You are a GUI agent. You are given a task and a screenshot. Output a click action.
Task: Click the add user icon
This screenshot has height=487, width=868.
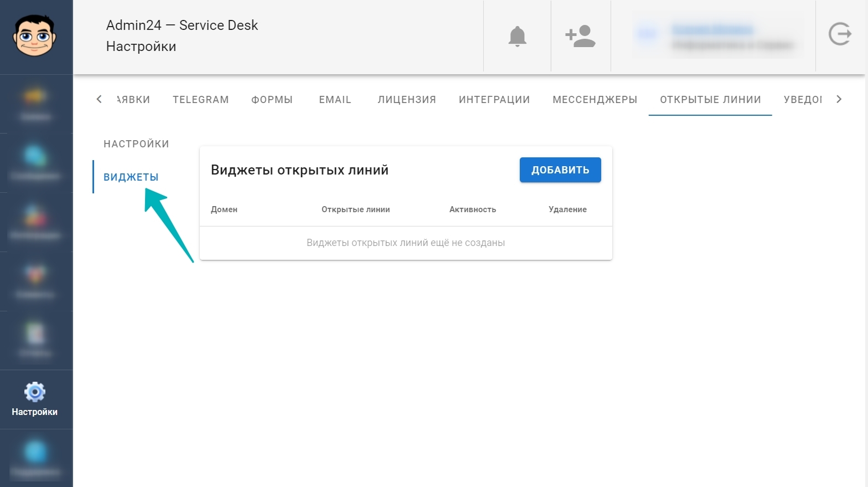[x=580, y=36]
